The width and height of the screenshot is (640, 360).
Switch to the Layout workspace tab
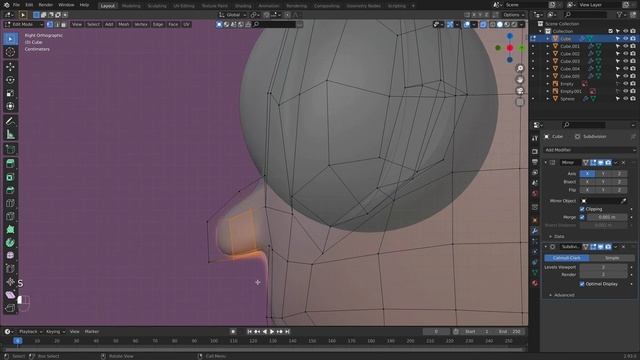(108, 6)
